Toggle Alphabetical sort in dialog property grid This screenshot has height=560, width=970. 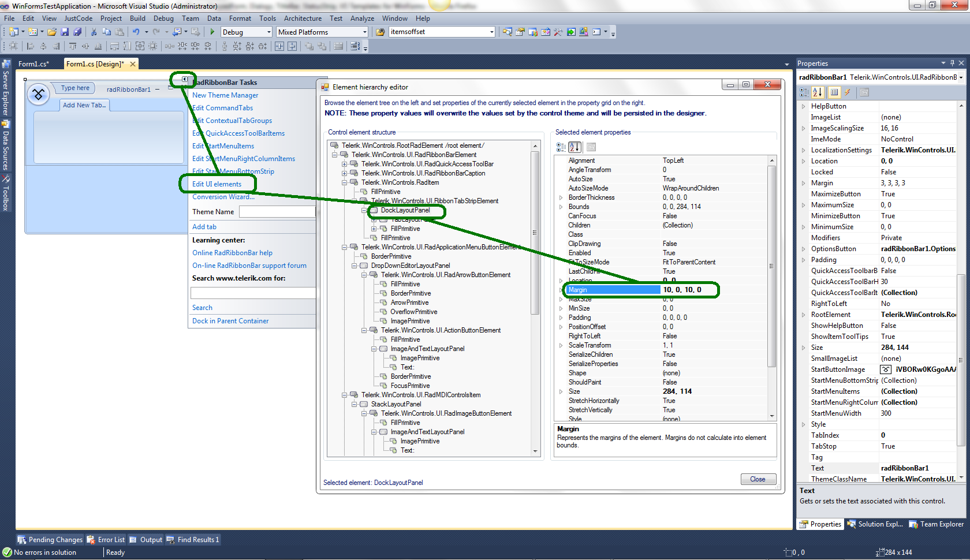point(574,147)
